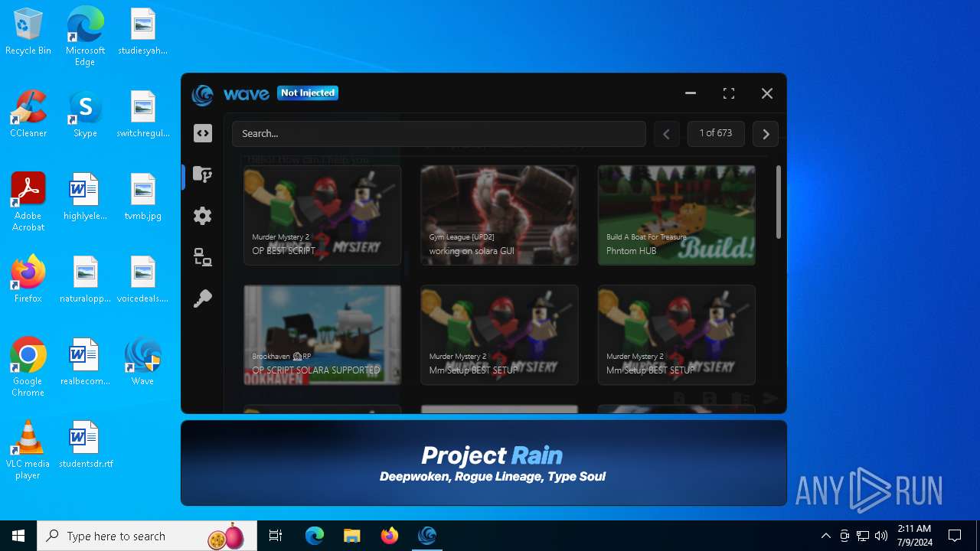Select Recycle Bin desktop icon
The height and width of the screenshot is (551, 980).
point(28,32)
